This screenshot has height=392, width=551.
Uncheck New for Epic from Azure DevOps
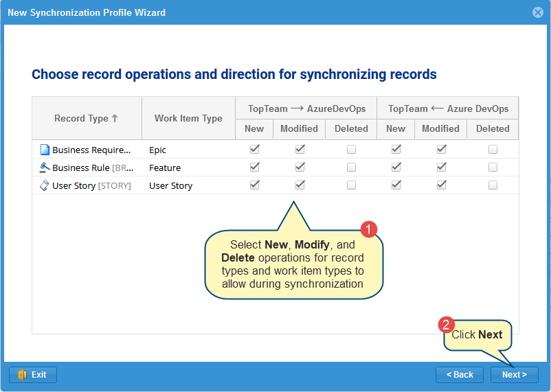click(x=396, y=149)
